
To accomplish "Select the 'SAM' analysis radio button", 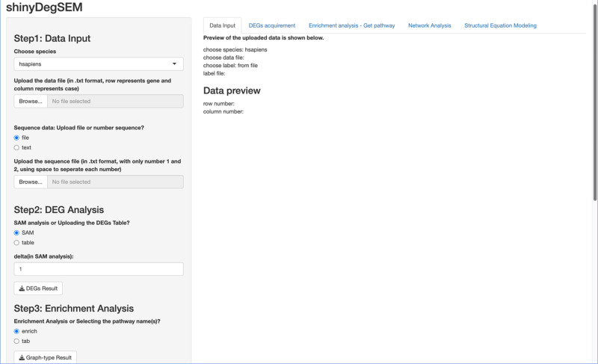I will 16,232.
